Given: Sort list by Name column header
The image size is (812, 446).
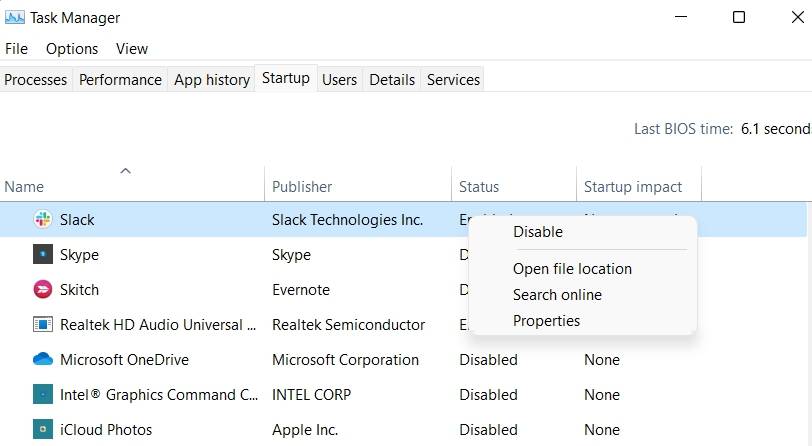Looking at the screenshot, I should click(x=24, y=187).
